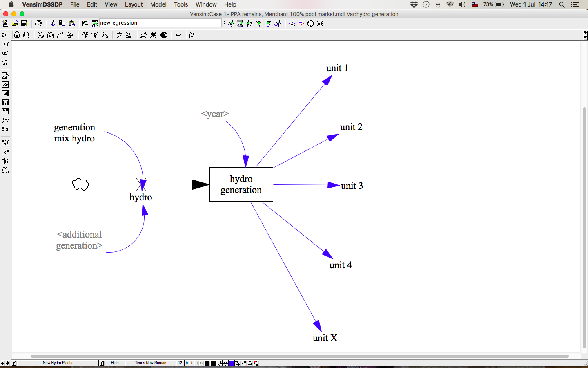
Task: Open the Simulation Control dialog icon
Action: (85, 23)
